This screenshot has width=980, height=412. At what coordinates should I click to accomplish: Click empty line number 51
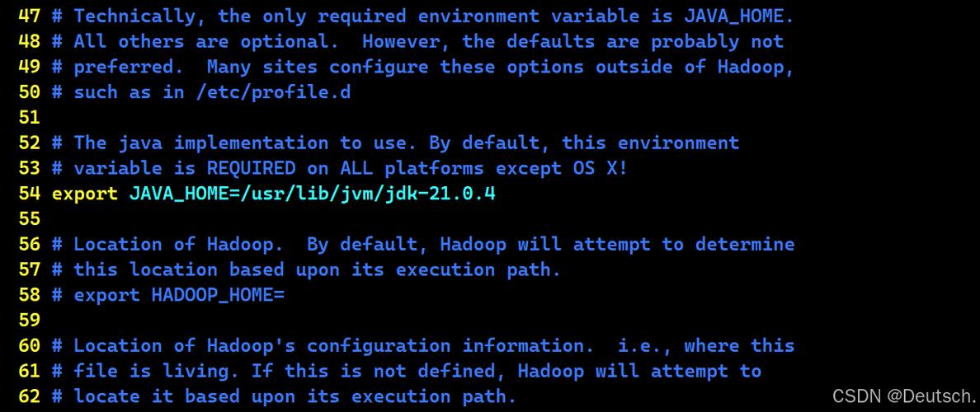[29, 117]
